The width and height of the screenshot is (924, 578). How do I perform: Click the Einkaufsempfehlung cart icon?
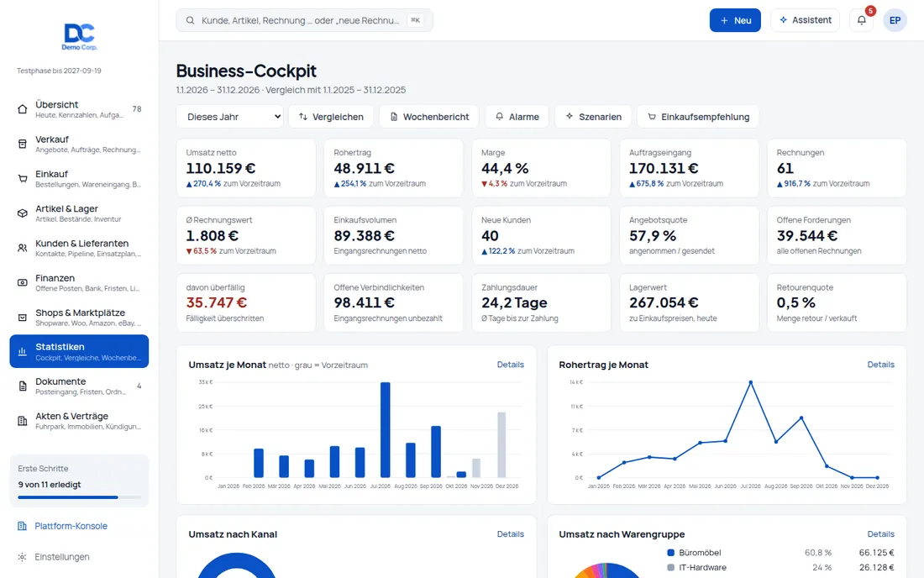coord(652,117)
